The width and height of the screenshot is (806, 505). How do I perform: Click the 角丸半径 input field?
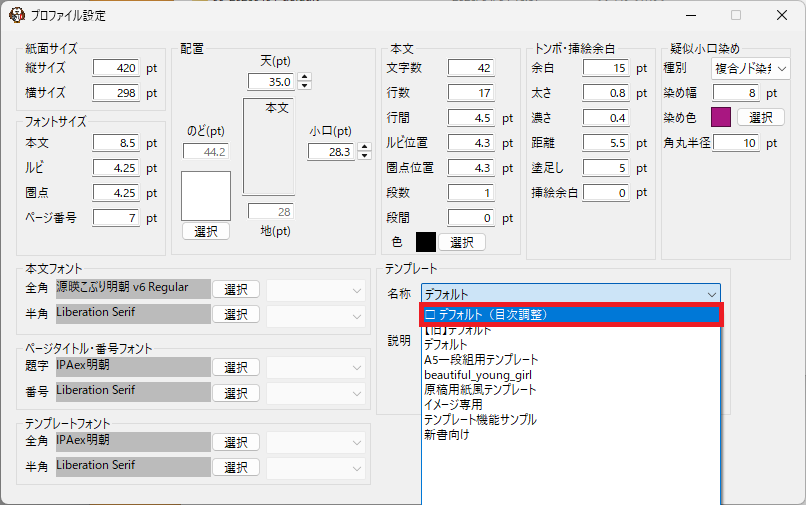click(736, 142)
